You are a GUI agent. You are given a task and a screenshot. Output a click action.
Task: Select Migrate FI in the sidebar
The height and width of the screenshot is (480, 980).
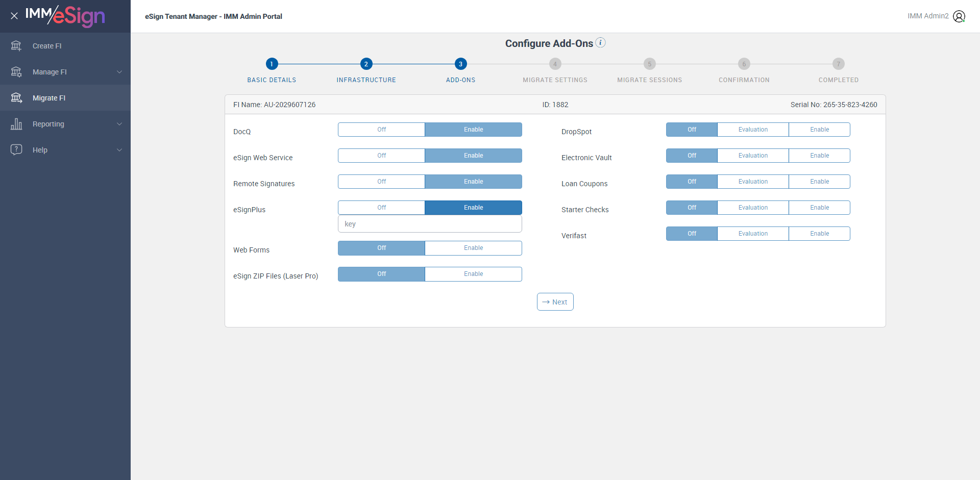[x=65, y=98]
